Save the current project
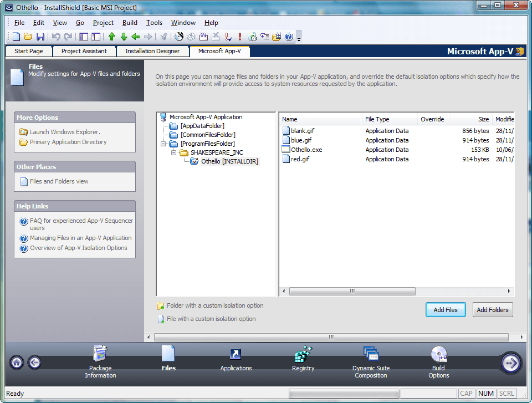Image resolution: width=532 pixels, height=403 pixels. [x=40, y=37]
